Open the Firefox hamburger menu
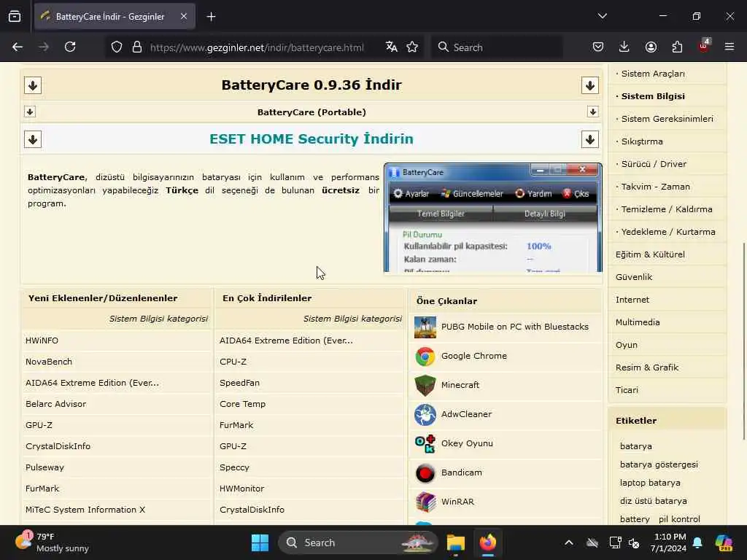Screen dimensions: 747x560 tap(729, 47)
